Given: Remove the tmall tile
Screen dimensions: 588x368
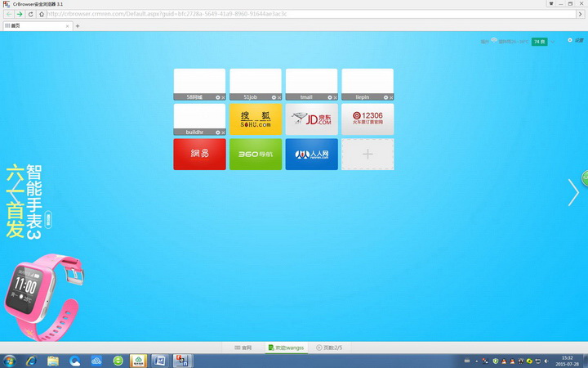Looking at the screenshot, I should pos(335,97).
